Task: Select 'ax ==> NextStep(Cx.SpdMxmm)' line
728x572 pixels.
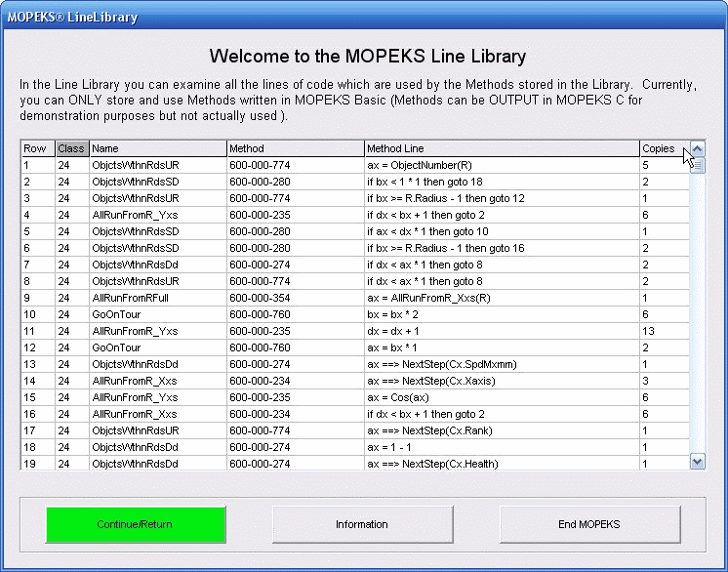Action: [502, 364]
